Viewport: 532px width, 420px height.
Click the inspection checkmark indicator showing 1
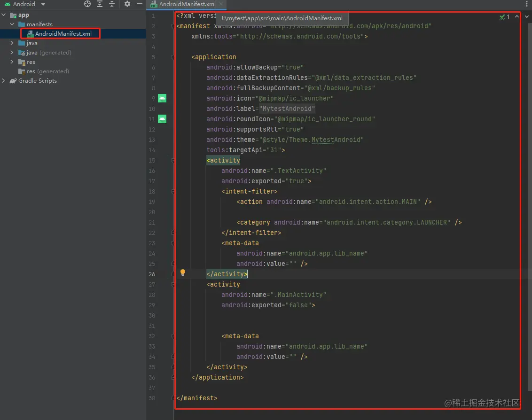point(505,16)
